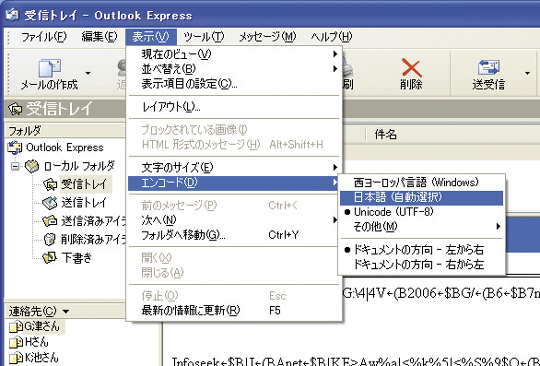Select 送信済みアイテム folder
Viewport: 540px width, 366px height.
pos(93,221)
